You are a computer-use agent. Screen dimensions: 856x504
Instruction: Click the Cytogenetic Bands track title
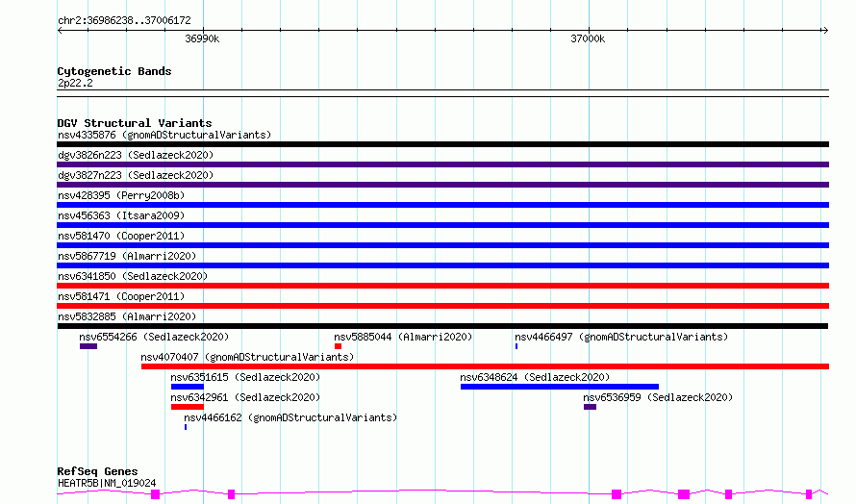114,71
